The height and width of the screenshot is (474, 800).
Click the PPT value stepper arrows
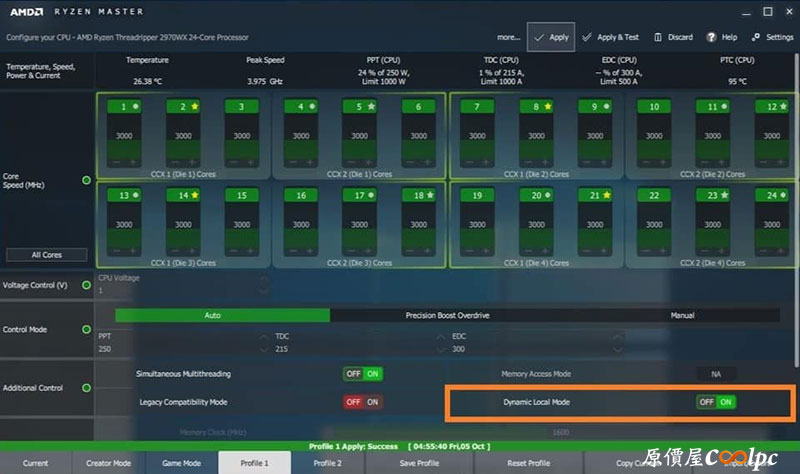point(263,343)
